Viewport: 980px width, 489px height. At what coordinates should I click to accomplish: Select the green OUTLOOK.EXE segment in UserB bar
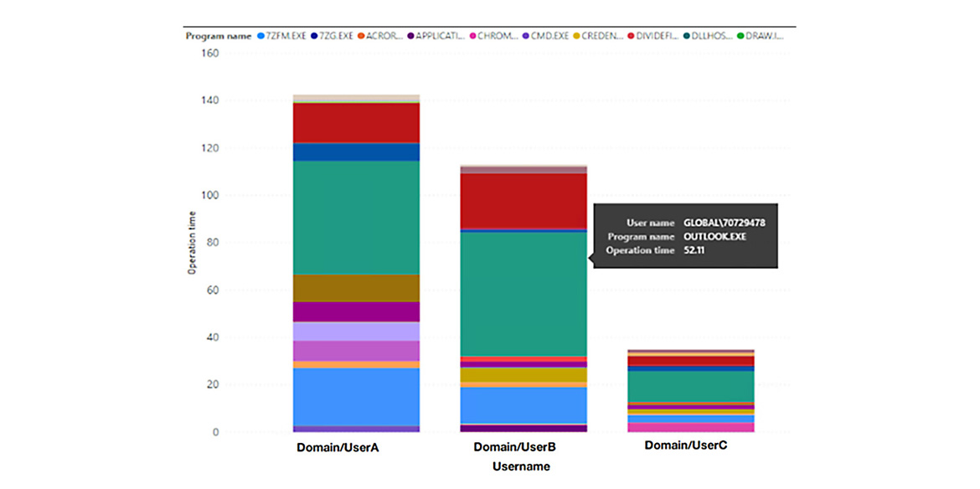(524, 293)
